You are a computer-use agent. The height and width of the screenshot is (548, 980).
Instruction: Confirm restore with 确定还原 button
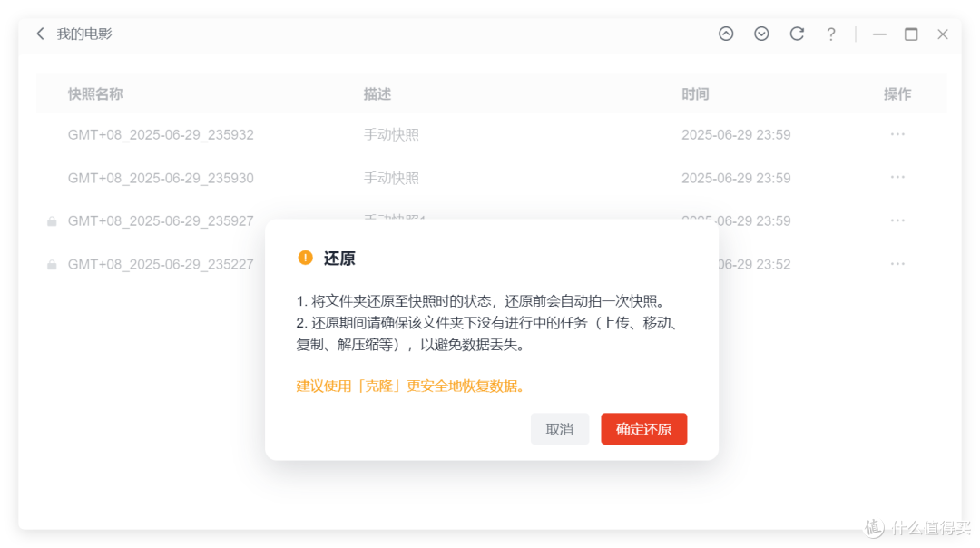point(643,428)
